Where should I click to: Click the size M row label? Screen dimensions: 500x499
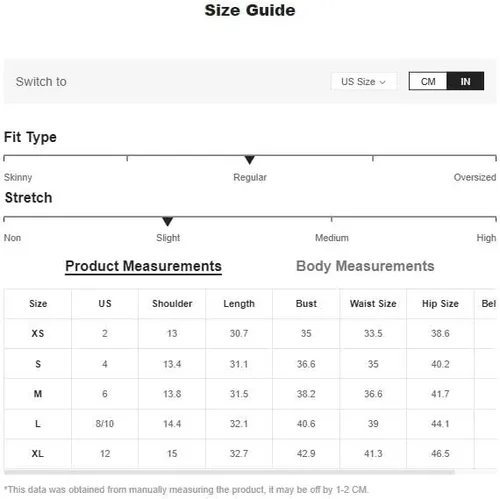click(x=38, y=394)
